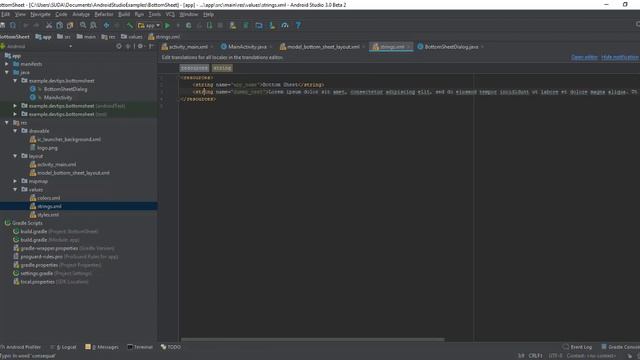
Task: Click the project panel gear settings icon
Action: [140, 46]
